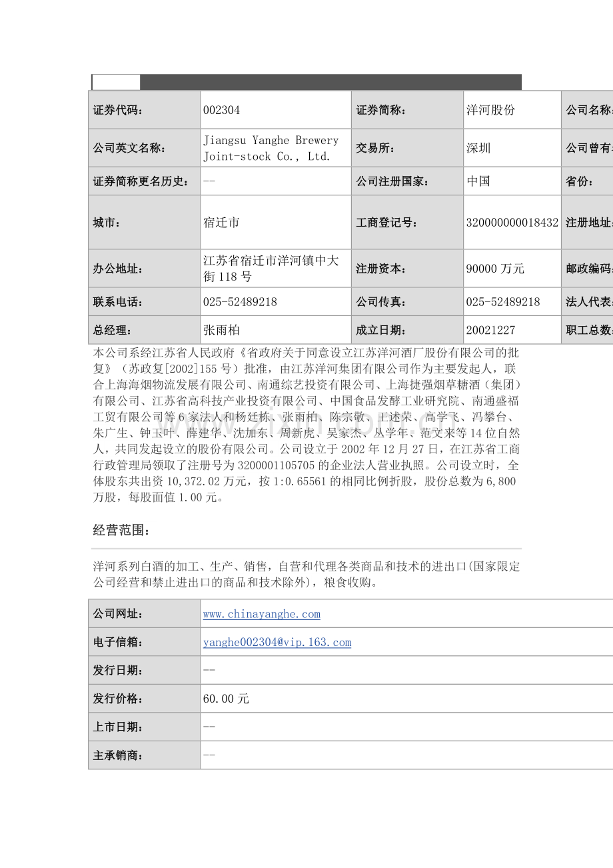Select the registered capital 90000万元
Image resolution: width=613 pixels, height=868 pixels.
point(495,269)
